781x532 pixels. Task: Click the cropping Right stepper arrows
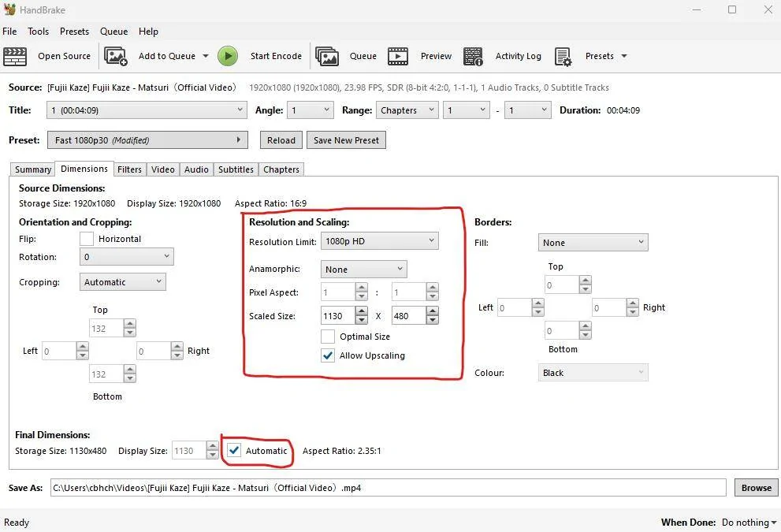pos(177,351)
